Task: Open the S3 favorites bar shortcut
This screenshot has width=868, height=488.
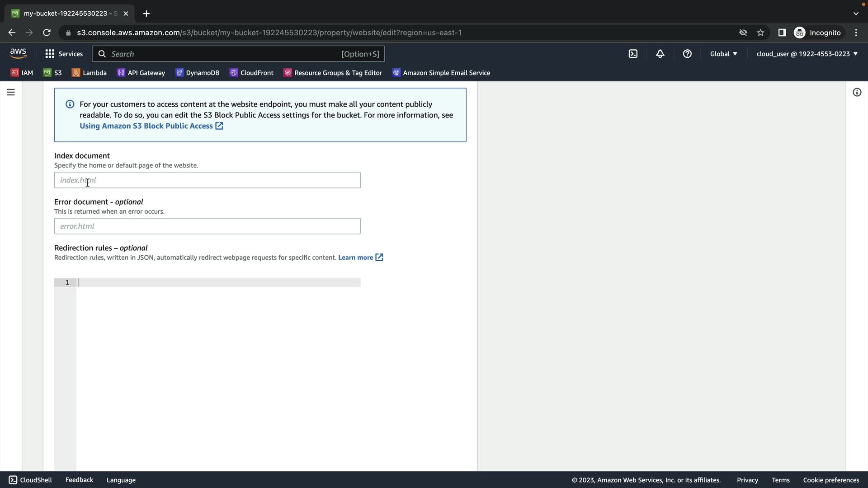Action: (52, 73)
